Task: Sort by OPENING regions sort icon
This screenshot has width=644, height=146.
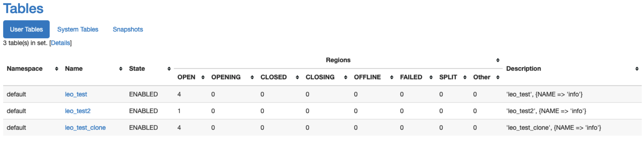Action: [x=252, y=77]
